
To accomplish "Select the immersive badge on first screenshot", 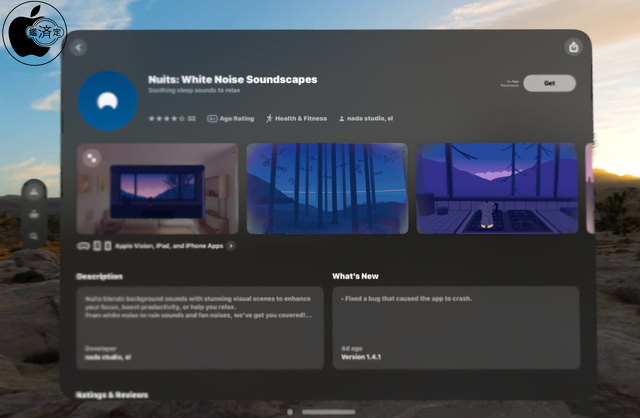I will pos(92,158).
